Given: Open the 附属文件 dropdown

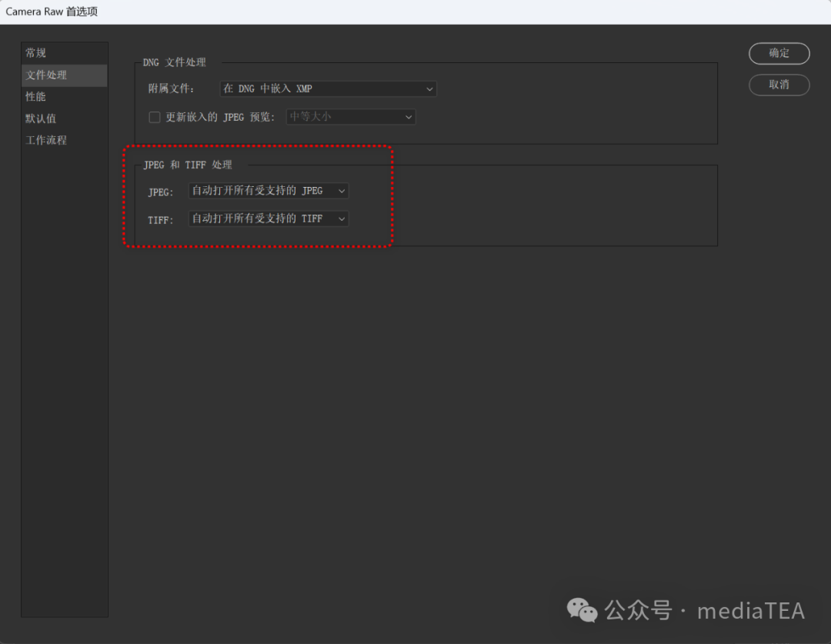Looking at the screenshot, I should pos(328,88).
